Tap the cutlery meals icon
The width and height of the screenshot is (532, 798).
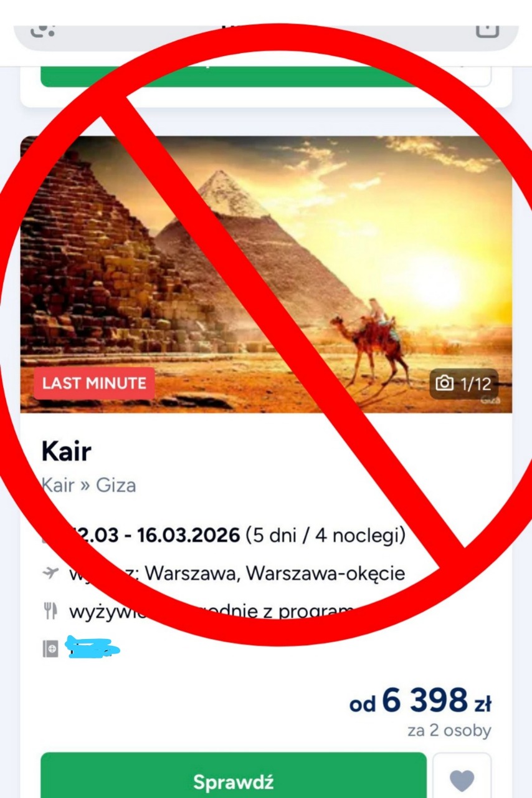tap(50, 611)
